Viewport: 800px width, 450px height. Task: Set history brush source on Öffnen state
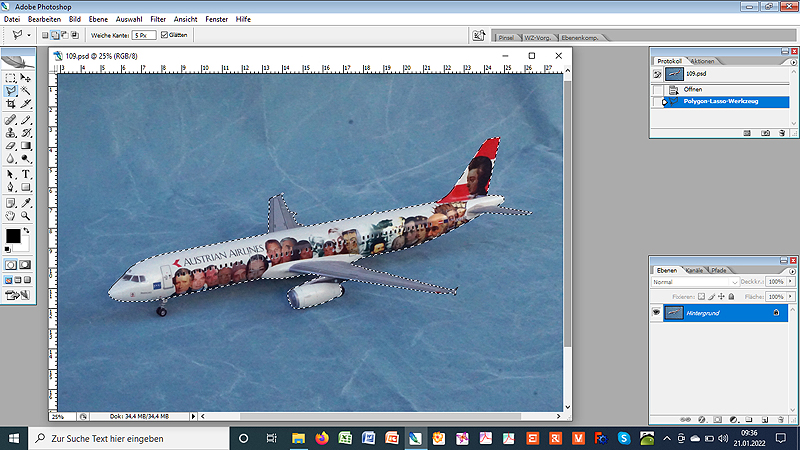coord(657,90)
